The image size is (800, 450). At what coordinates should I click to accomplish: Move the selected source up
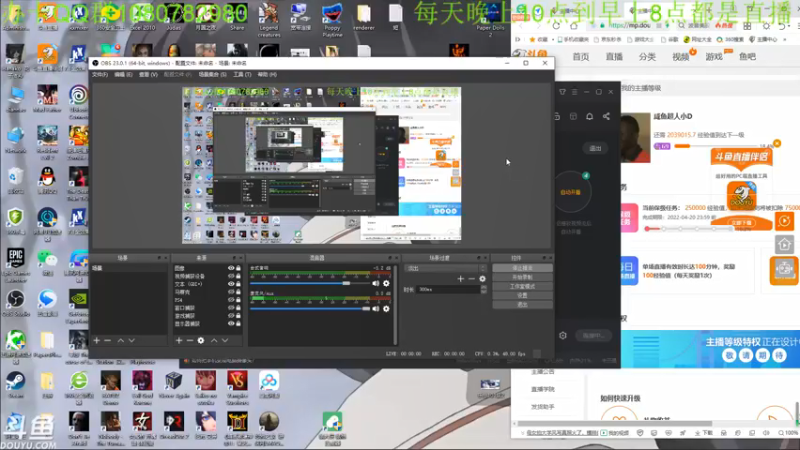[214, 340]
